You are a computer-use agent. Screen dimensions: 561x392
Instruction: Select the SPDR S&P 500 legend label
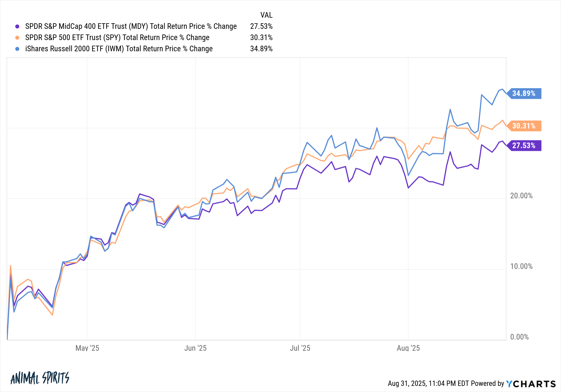click(117, 38)
